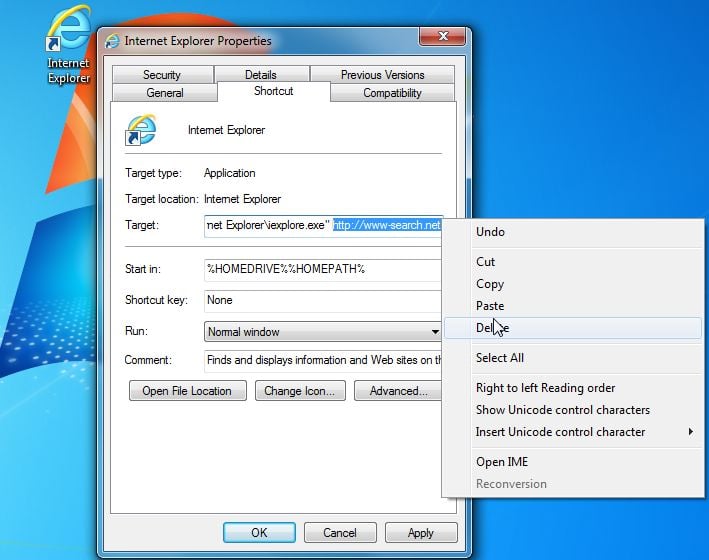The width and height of the screenshot is (709, 560).
Task: Choose Select All in the context menu
Action: [573, 358]
